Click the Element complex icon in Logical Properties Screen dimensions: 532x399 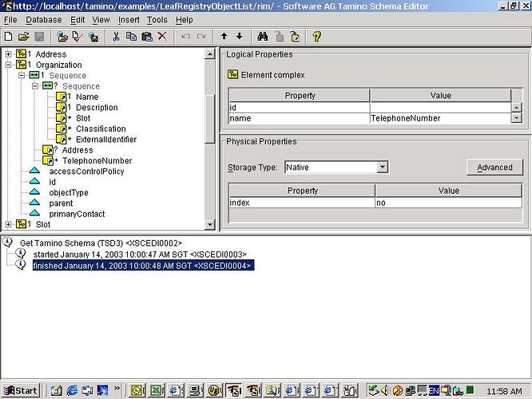(x=232, y=74)
